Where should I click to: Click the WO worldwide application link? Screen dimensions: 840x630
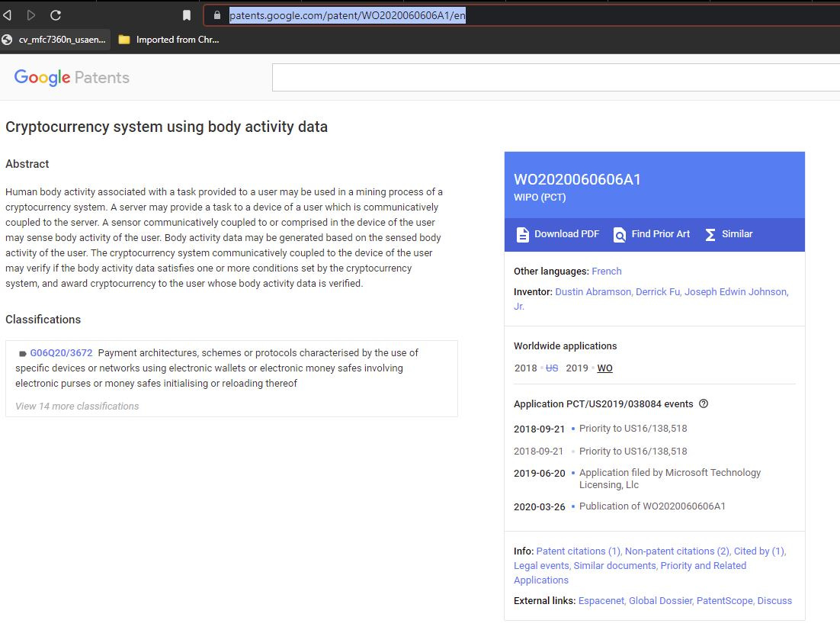pyautogui.click(x=604, y=368)
